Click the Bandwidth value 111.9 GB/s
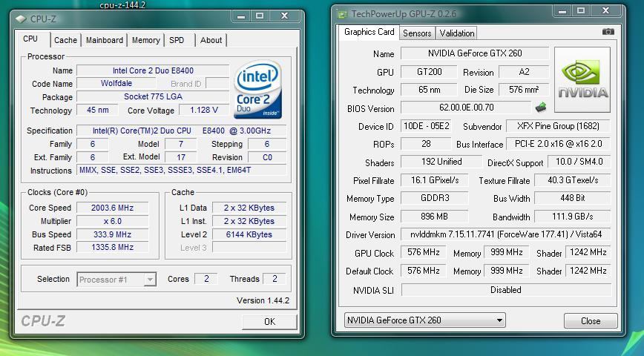The image size is (644, 356). (x=573, y=217)
